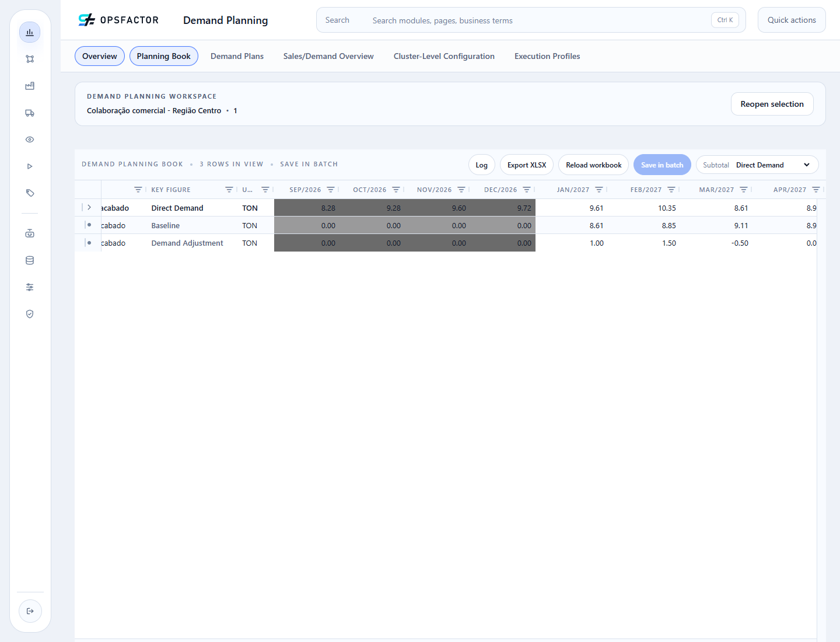Open filter menu for DEC/2026 column
This screenshot has height=642, width=840.
point(527,190)
